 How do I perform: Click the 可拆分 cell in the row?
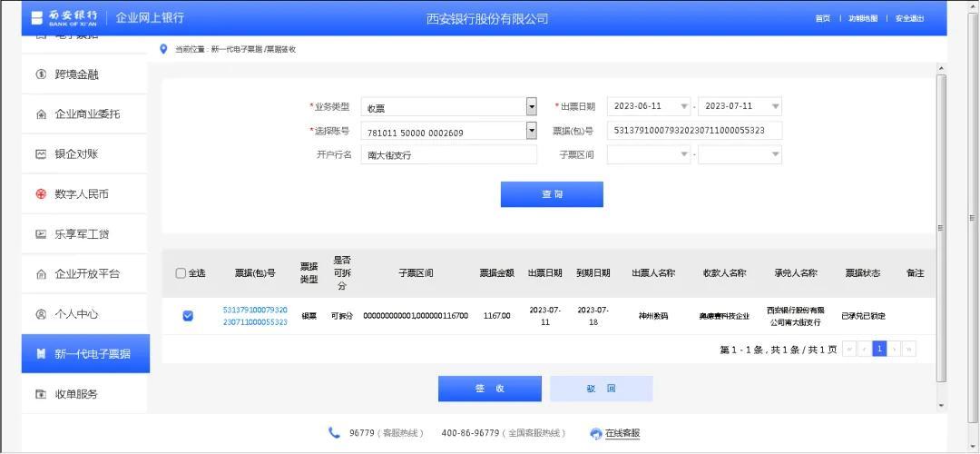tap(342, 316)
